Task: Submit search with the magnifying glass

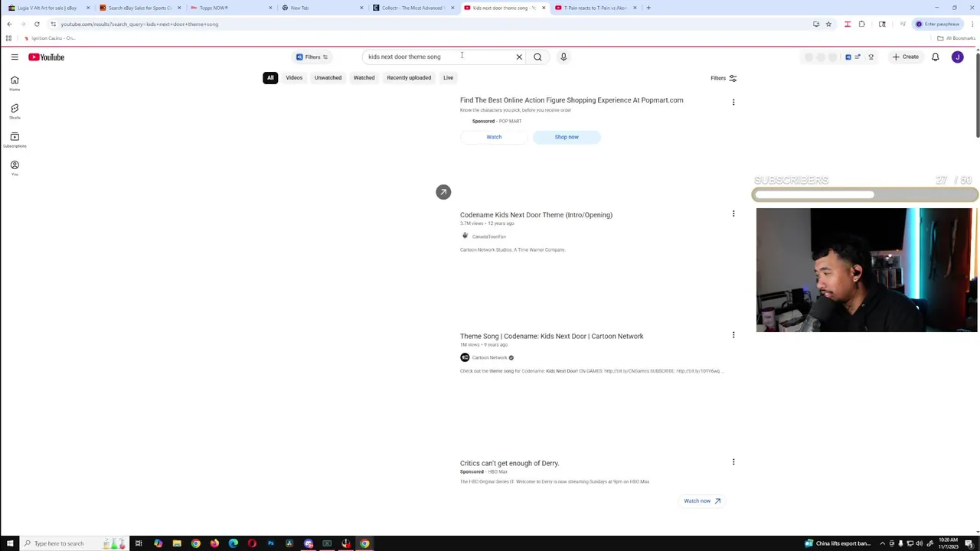Action: [537, 57]
